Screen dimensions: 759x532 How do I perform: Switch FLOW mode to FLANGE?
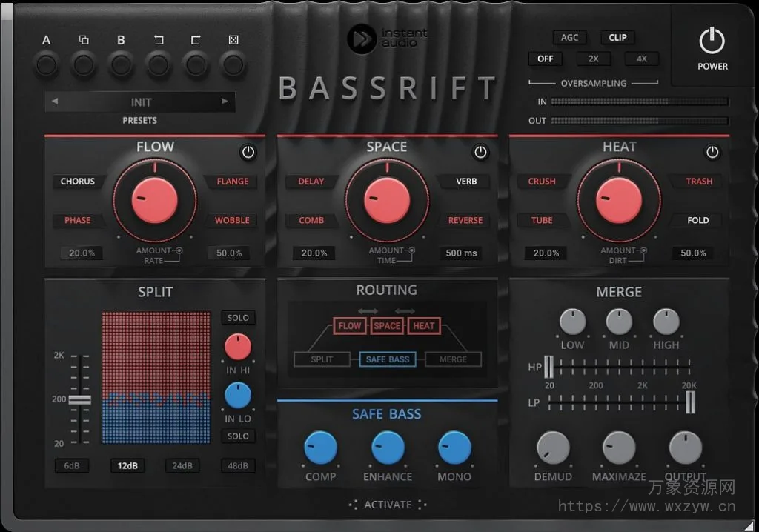(232, 182)
